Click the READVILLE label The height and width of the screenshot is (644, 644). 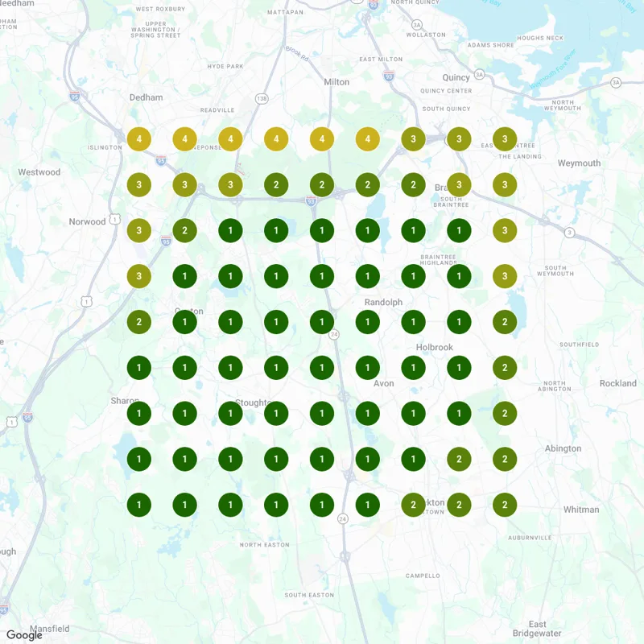tap(217, 110)
